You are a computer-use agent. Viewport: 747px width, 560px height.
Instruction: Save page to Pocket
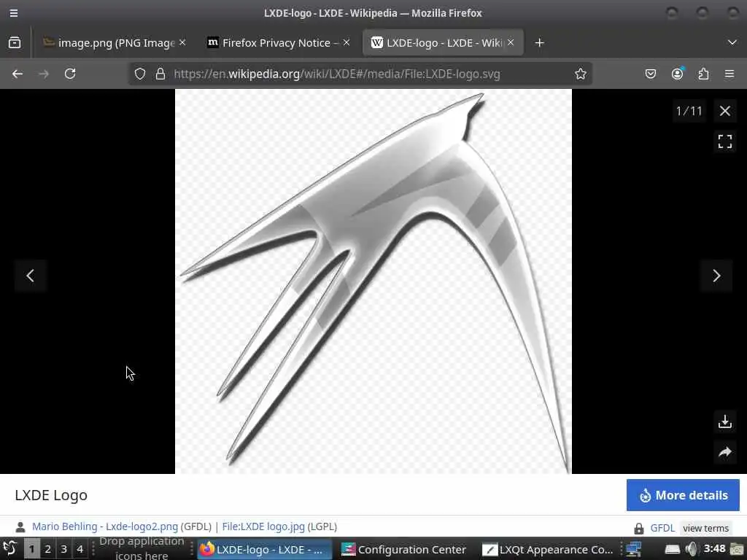pyautogui.click(x=650, y=74)
